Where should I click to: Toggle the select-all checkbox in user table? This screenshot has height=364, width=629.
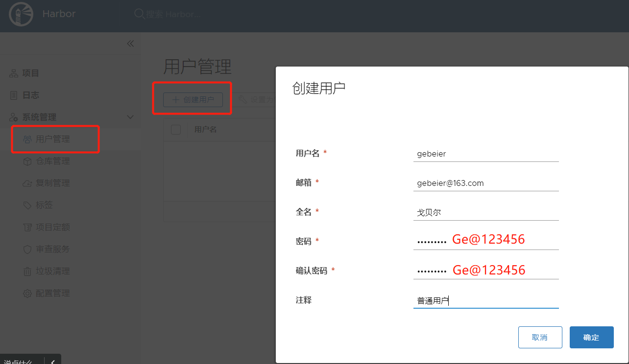(176, 130)
